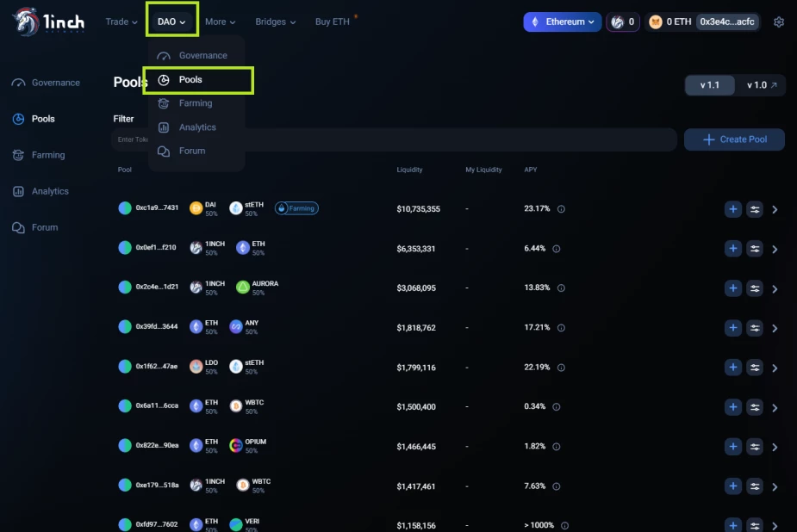
Task: Click the $10,735,355 liquidity value
Action: [x=419, y=209]
